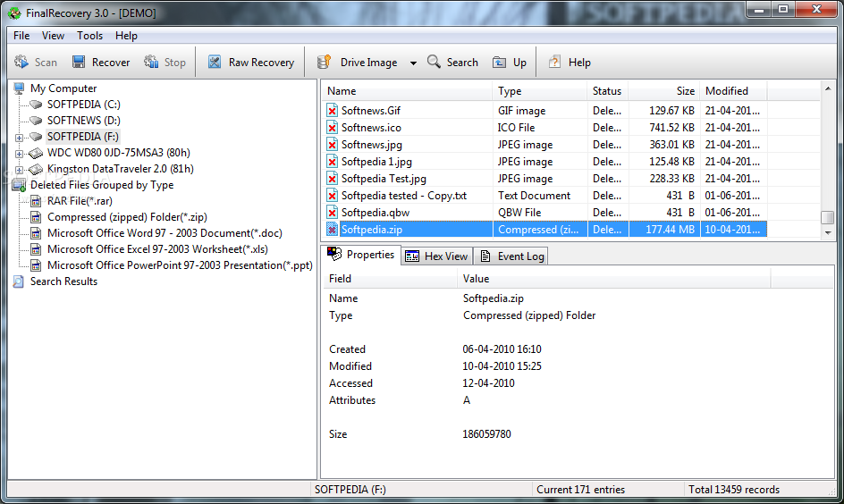
Task: Open the Drive Image dropdown arrow
Action: pos(413,63)
